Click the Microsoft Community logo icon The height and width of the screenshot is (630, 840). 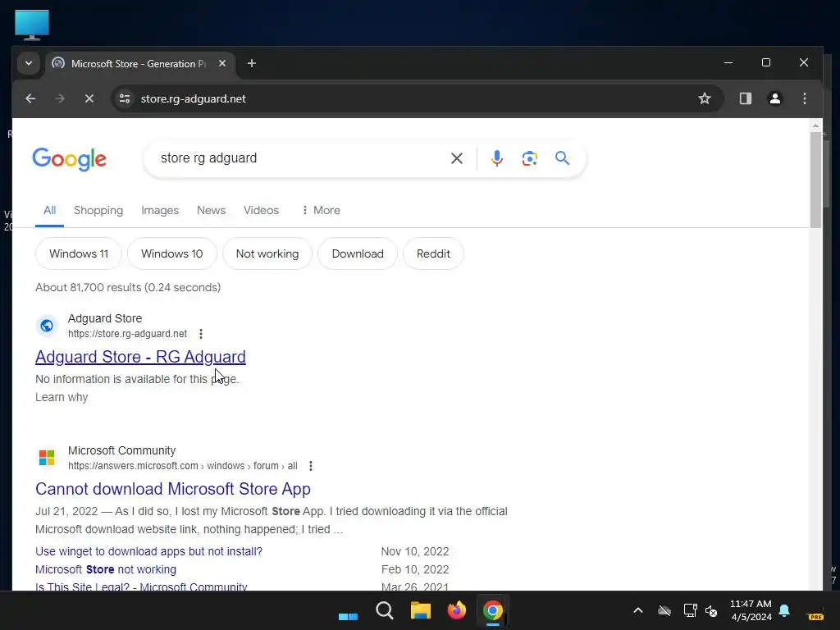47,458
